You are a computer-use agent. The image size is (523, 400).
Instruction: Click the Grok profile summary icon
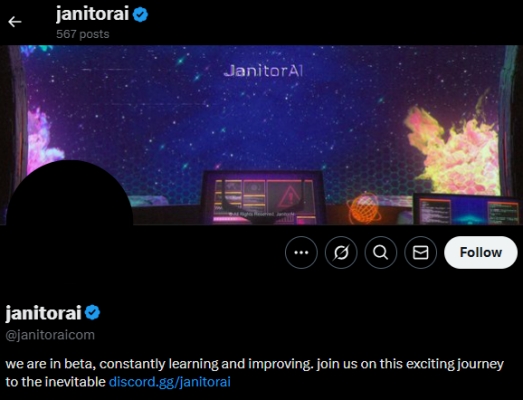point(341,253)
